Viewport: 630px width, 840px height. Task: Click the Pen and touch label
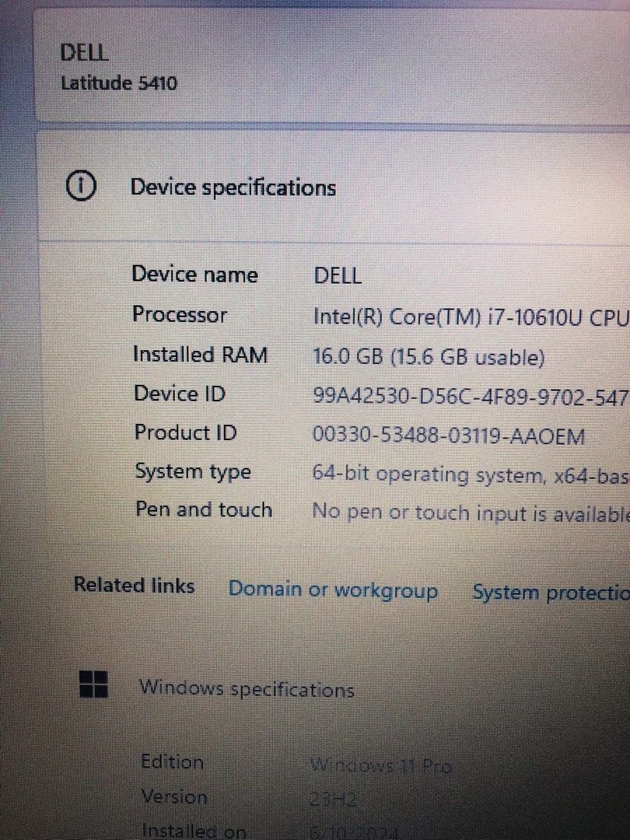click(x=204, y=509)
